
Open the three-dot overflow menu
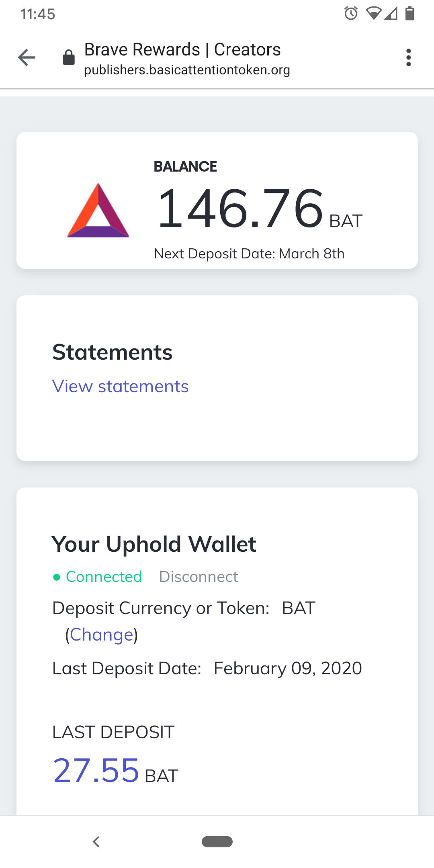(408, 57)
